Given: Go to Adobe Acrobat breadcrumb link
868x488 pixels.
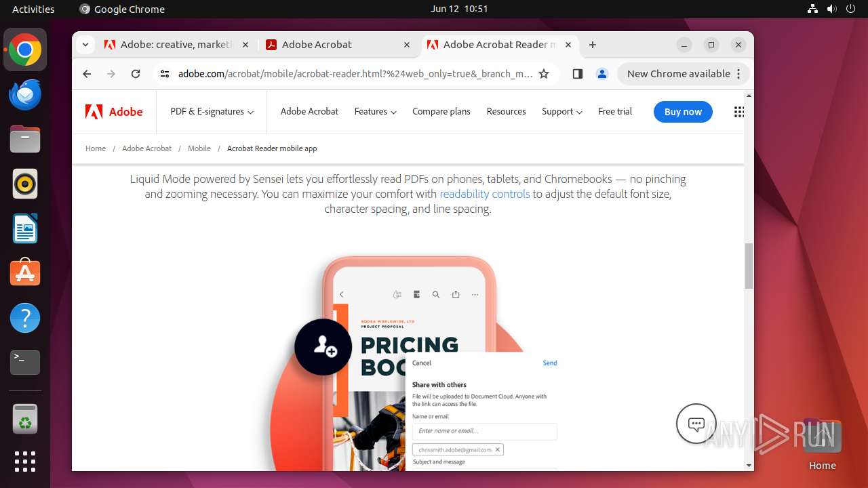Looking at the screenshot, I should [146, 148].
